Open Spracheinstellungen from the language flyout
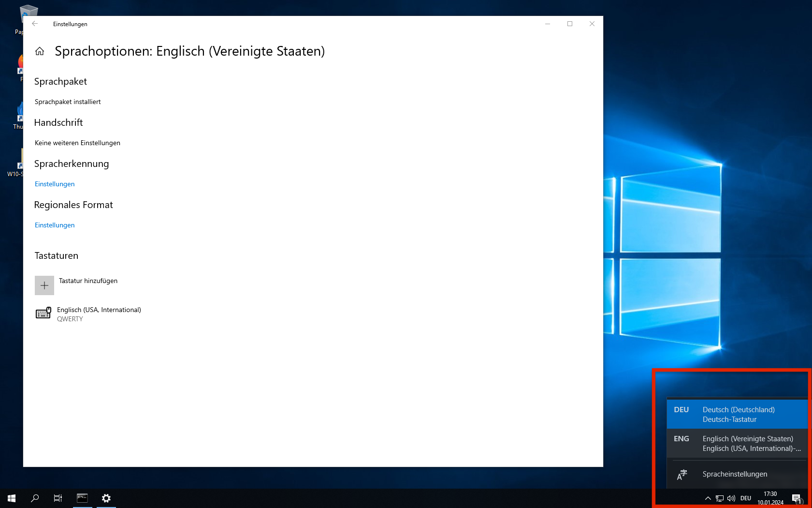This screenshot has width=812, height=508. [x=735, y=474]
